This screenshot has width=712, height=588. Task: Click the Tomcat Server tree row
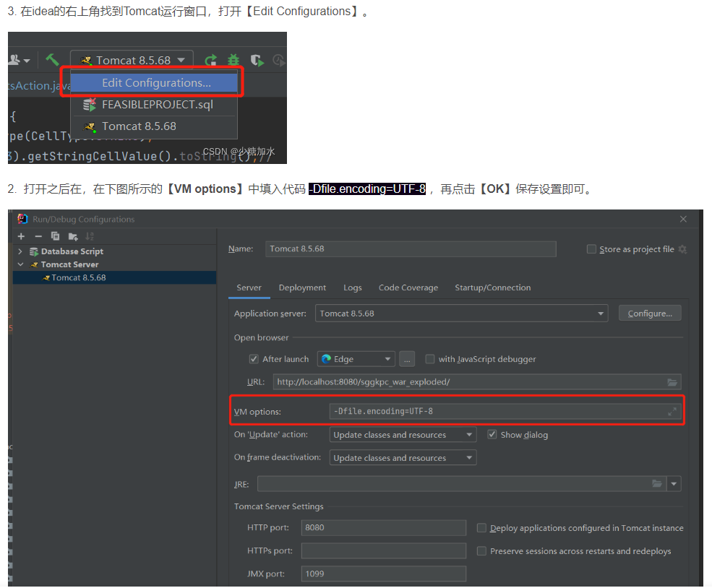(x=114, y=264)
